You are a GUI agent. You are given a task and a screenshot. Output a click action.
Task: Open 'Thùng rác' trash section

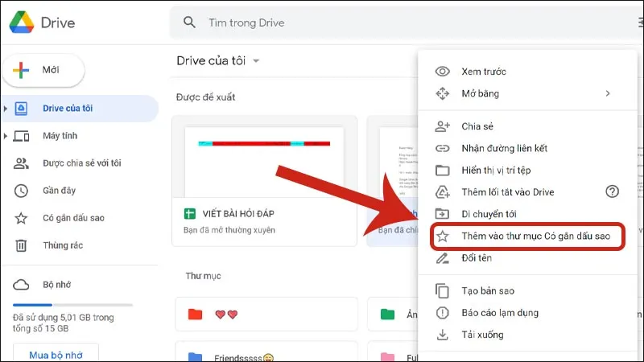[x=63, y=245]
